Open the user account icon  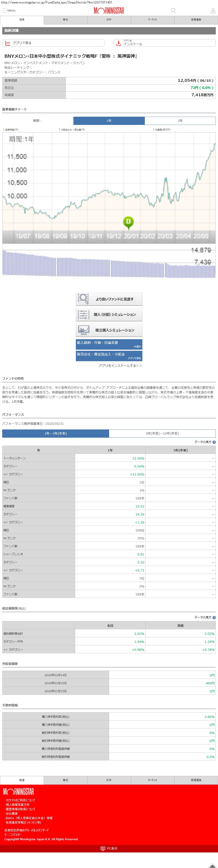213,11
